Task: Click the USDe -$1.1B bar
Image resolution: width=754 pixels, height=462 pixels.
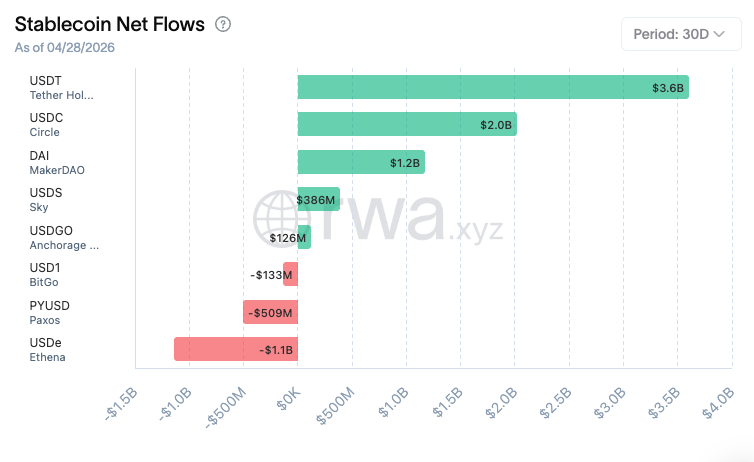Action: coord(235,349)
